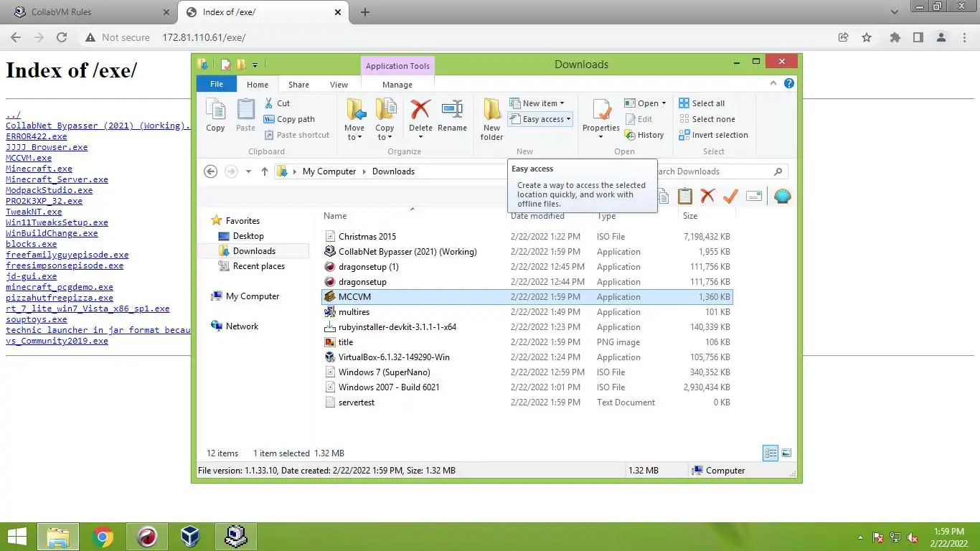This screenshot has width=980, height=551.
Task: Open the Delete dropdown arrow below Delete
Action: coord(420,137)
